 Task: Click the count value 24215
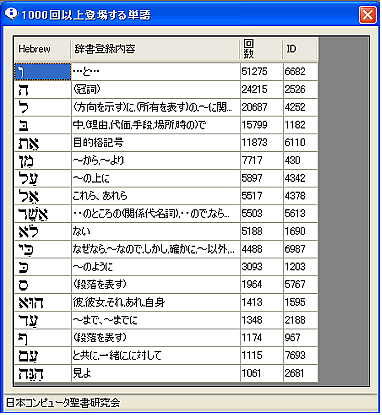[262, 89]
